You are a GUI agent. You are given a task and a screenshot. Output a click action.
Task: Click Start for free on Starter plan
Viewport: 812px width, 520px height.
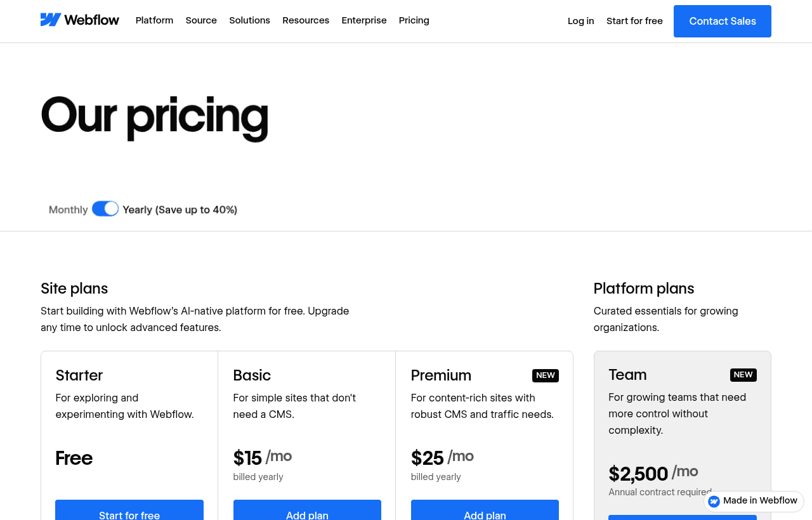click(129, 510)
